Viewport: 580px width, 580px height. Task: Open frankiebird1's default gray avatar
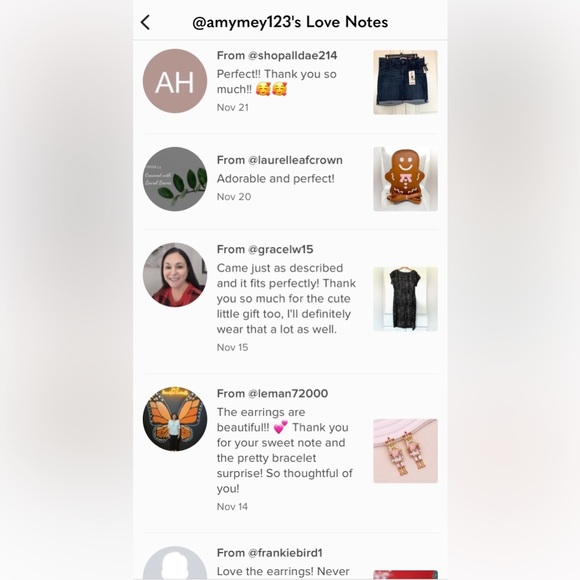175,563
